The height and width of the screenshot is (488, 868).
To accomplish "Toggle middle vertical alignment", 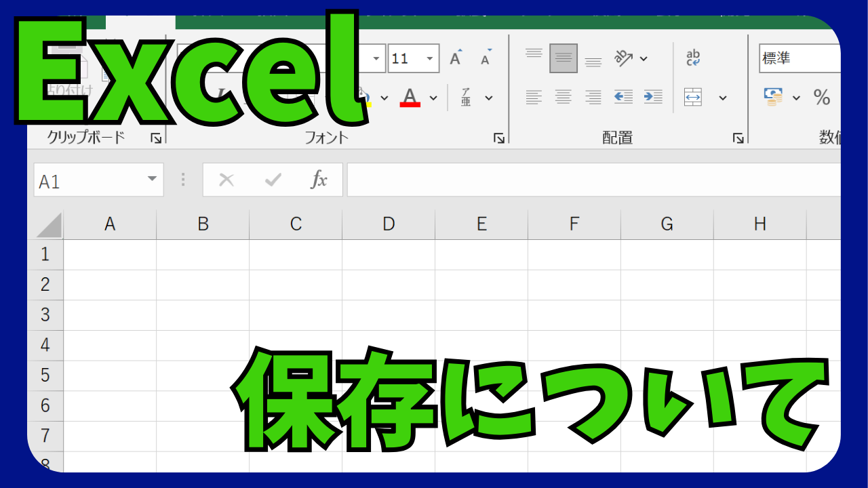I will tap(564, 58).
